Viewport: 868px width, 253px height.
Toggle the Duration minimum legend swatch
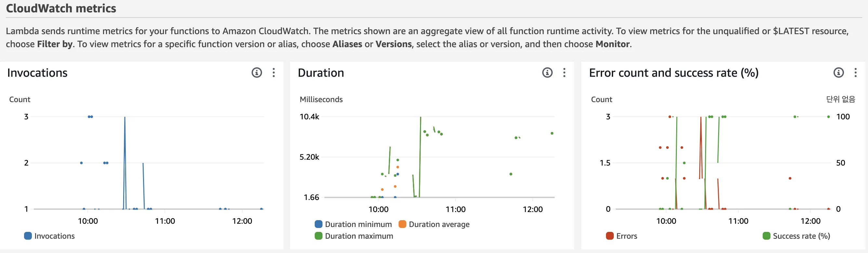tap(318, 224)
